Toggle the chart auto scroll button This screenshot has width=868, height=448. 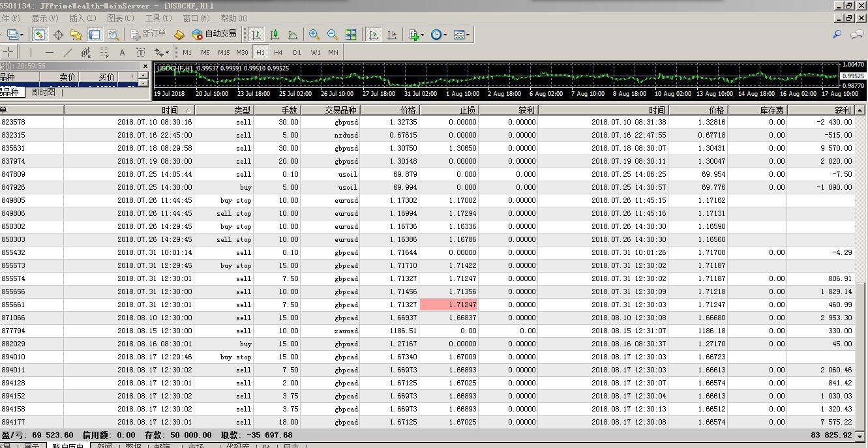click(x=374, y=35)
